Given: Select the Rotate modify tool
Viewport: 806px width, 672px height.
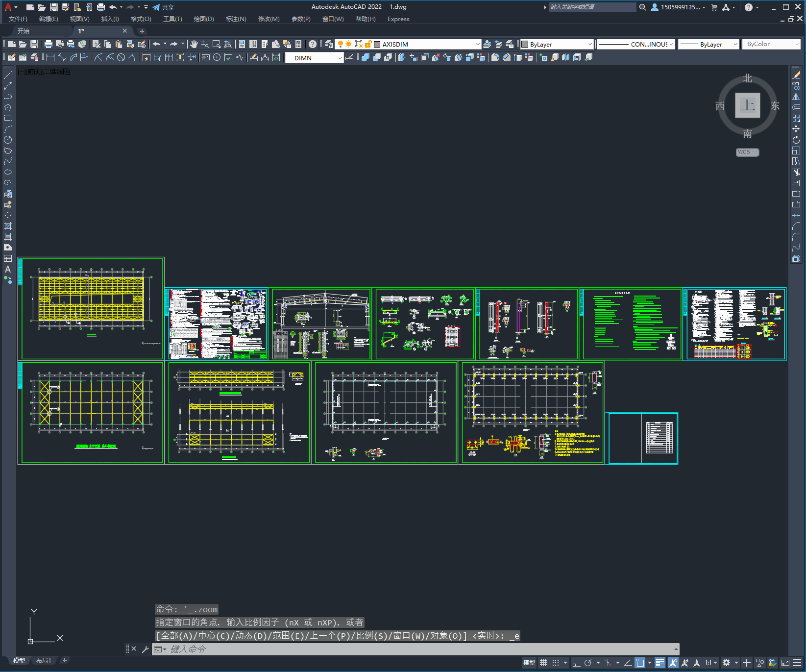Looking at the screenshot, I should tap(796, 140).
